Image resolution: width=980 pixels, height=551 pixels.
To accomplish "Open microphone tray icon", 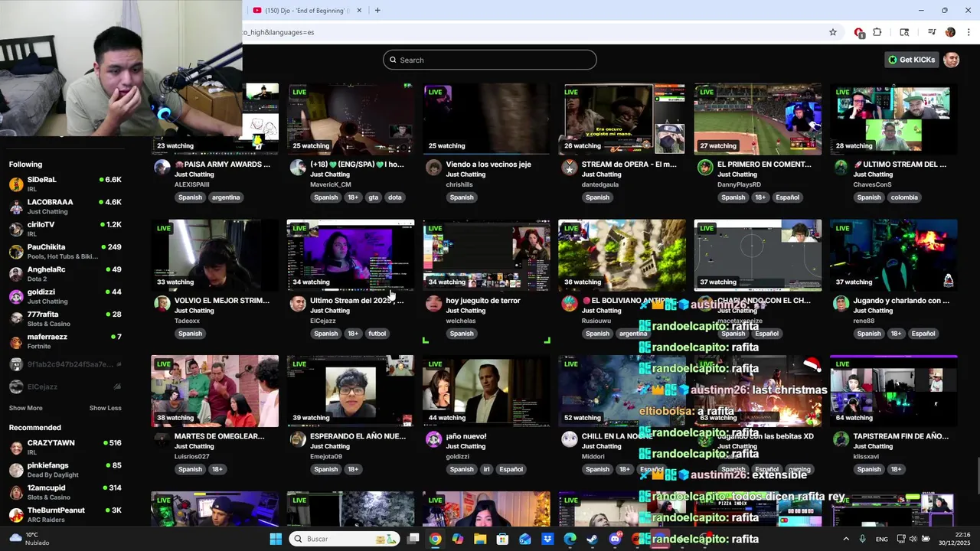I will 863,539.
